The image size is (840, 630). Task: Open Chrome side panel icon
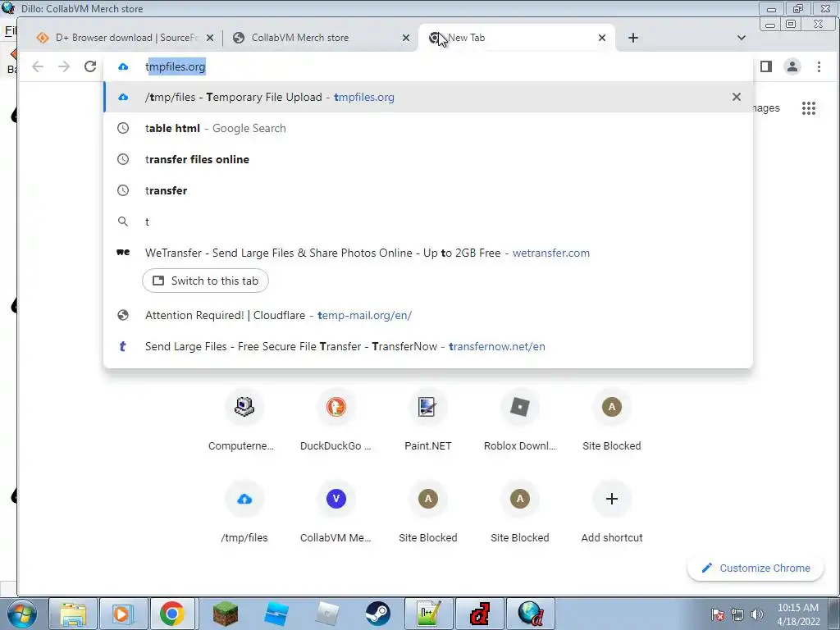[x=766, y=66]
